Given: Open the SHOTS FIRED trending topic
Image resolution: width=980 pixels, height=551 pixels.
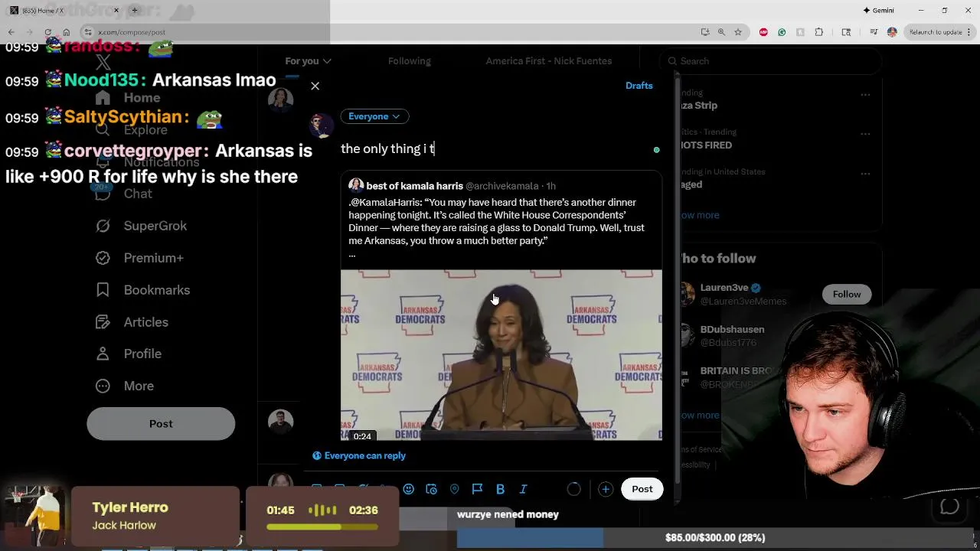Looking at the screenshot, I should coord(705,145).
